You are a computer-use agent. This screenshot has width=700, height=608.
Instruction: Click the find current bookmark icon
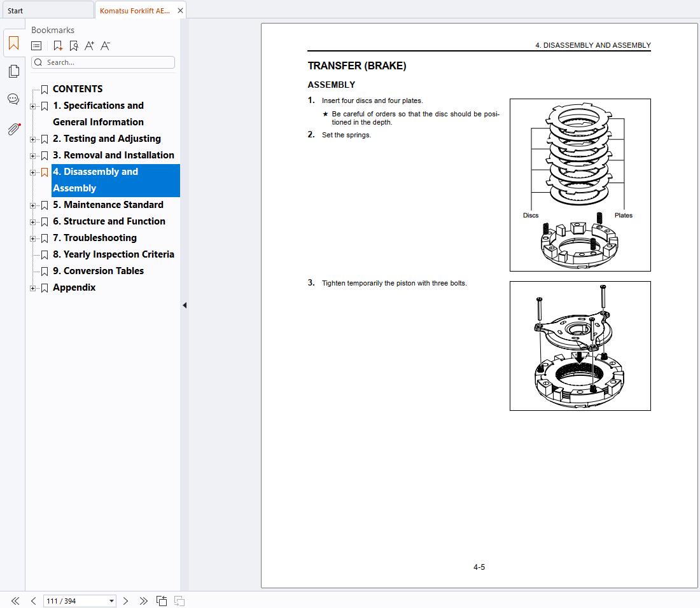[74, 46]
